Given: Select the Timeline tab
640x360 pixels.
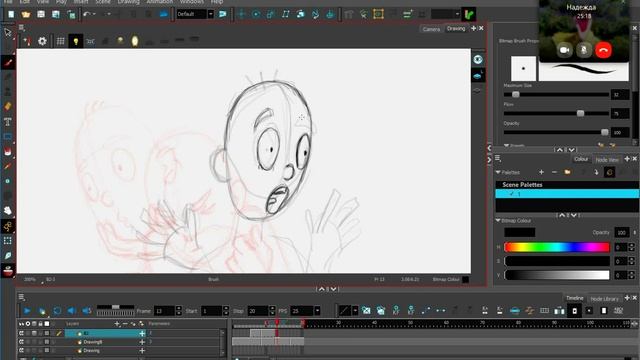Looking at the screenshot, I should 574,298.
